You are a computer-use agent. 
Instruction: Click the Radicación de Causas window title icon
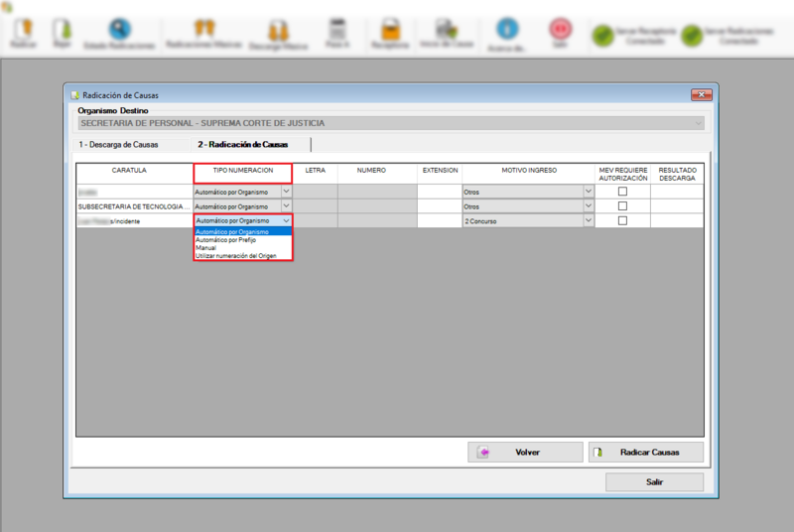(75, 95)
